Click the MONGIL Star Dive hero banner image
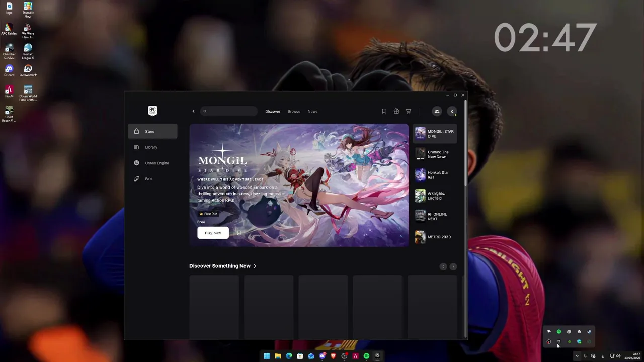The width and height of the screenshot is (644, 362). pos(299,185)
